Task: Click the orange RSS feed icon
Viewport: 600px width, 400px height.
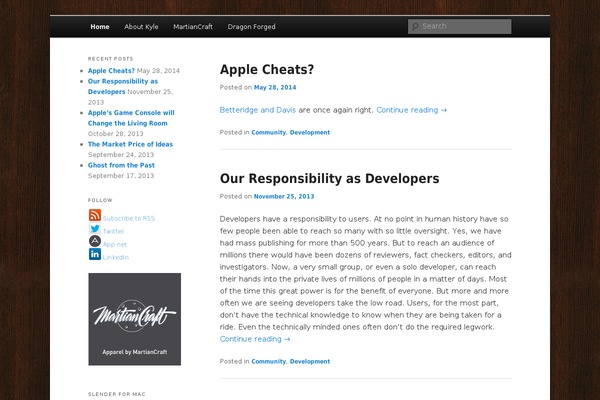Action: pyautogui.click(x=95, y=215)
